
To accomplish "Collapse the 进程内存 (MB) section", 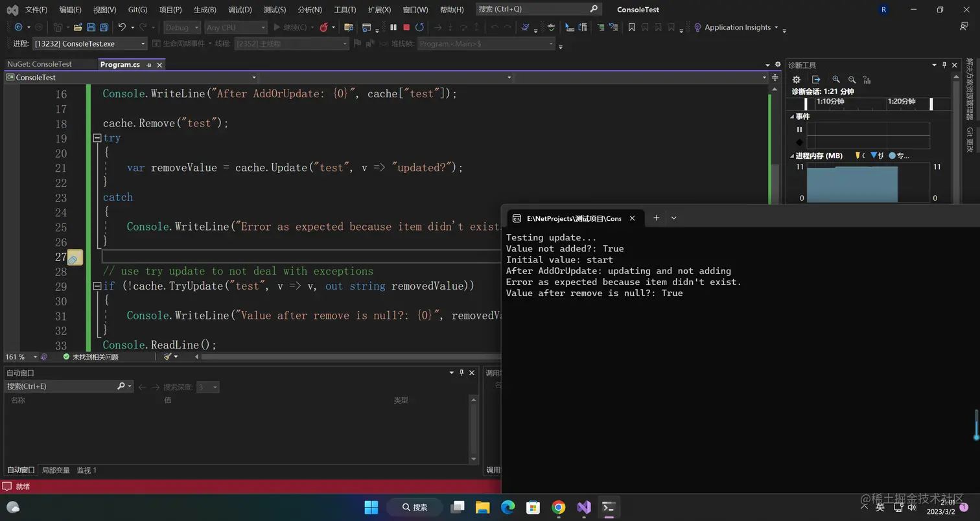I will click(x=792, y=156).
